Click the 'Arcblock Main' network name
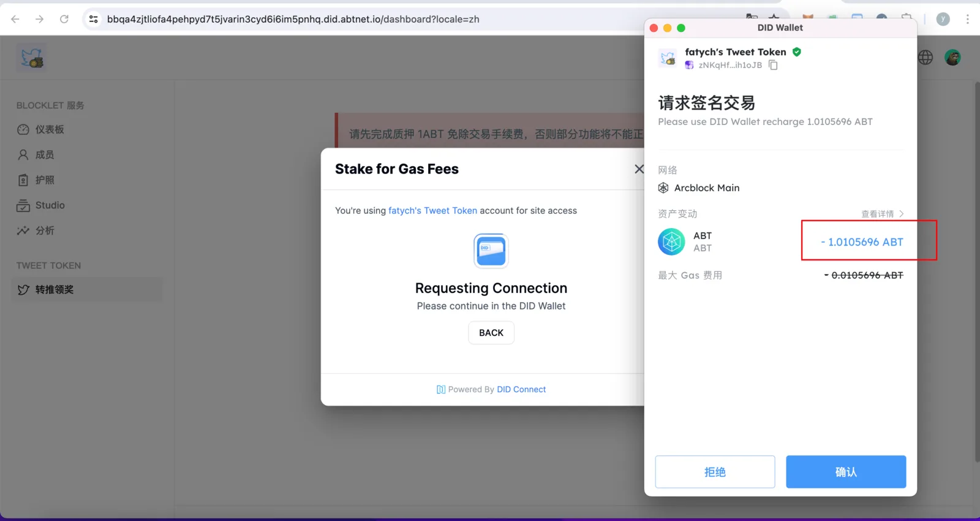This screenshot has height=521, width=980. (707, 188)
